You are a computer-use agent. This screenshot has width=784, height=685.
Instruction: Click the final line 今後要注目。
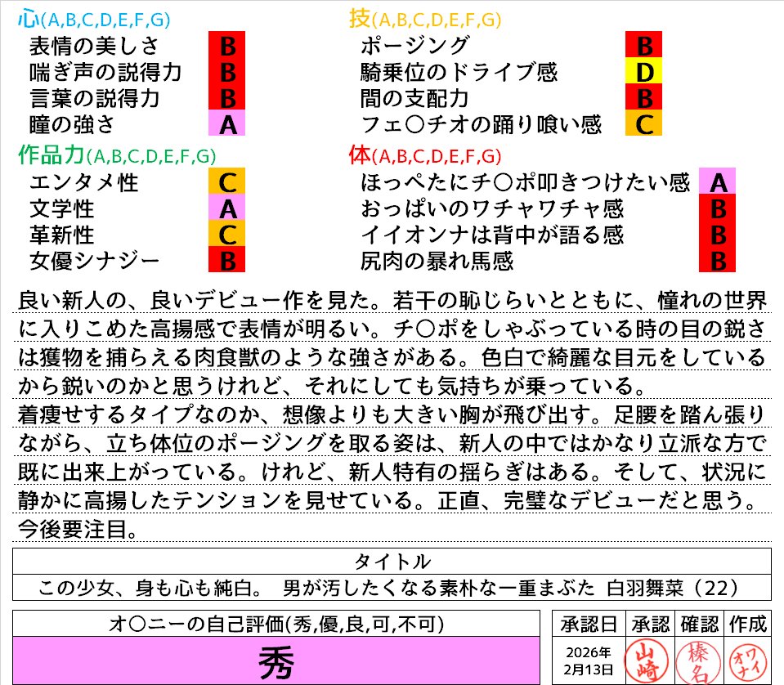(x=78, y=529)
